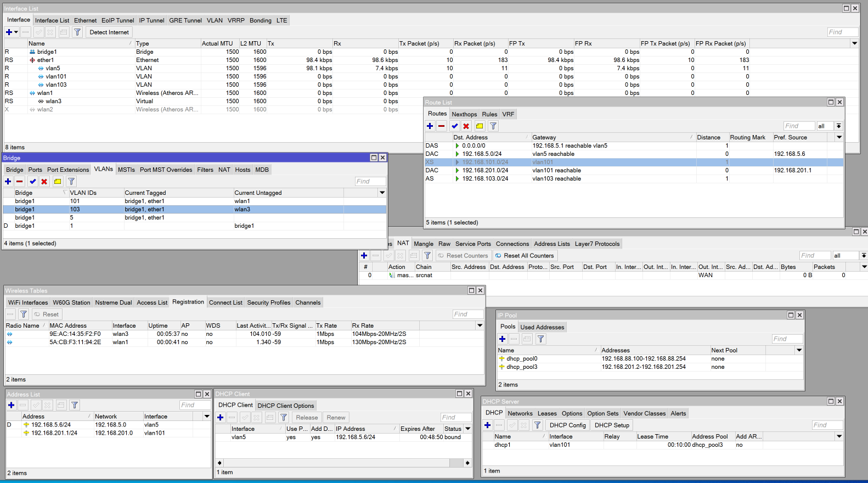Open the column selector dropdown in Bridge VLANs
This screenshot has height=483, width=868.
point(382,193)
